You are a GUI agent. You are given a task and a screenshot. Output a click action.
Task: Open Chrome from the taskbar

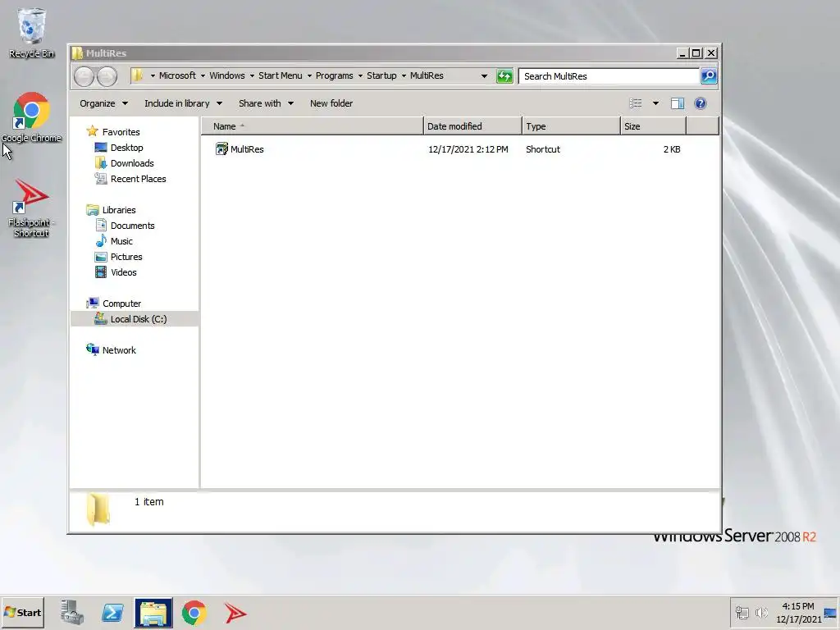pyautogui.click(x=194, y=613)
